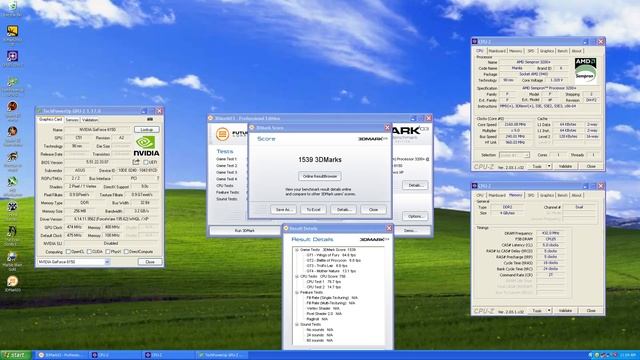The height and width of the screenshot is (360, 640).
Task: Switch to the Validation tab in GPU-Z
Action: [x=90, y=120]
